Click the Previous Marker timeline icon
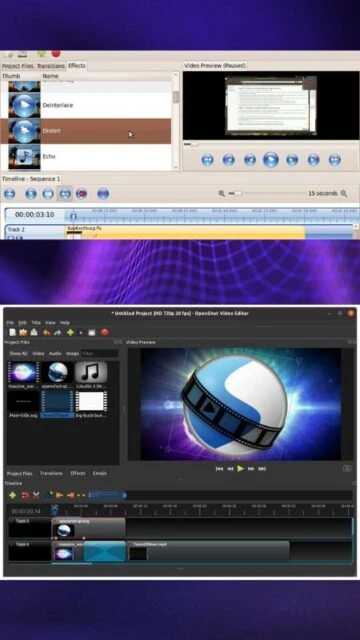This screenshot has height=640, width=360. (60, 495)
